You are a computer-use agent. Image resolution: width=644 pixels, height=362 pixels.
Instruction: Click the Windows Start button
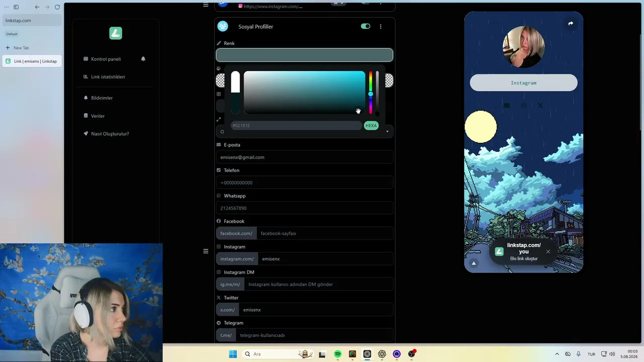(233, 354)
